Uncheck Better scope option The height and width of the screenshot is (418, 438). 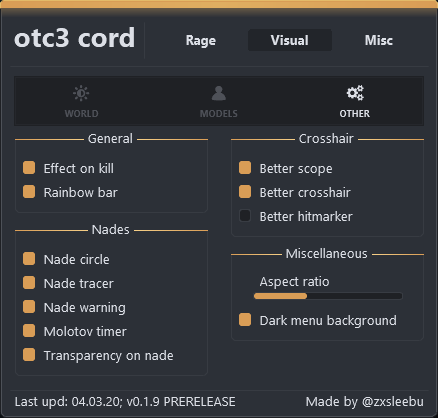245,168
